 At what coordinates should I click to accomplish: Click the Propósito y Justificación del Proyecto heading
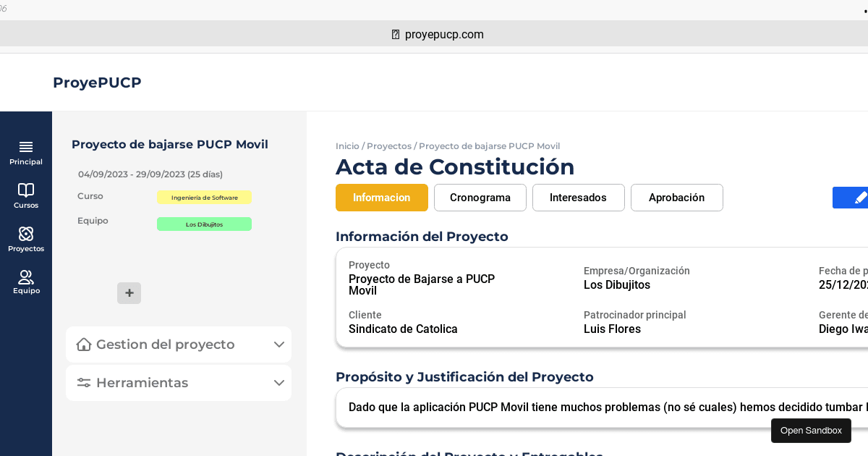pyautogui.click(x=464, y=377)
